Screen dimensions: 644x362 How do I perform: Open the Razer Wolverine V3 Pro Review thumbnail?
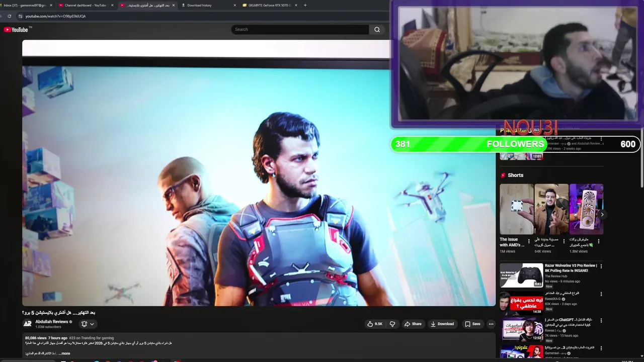click(x=521, y=276)
